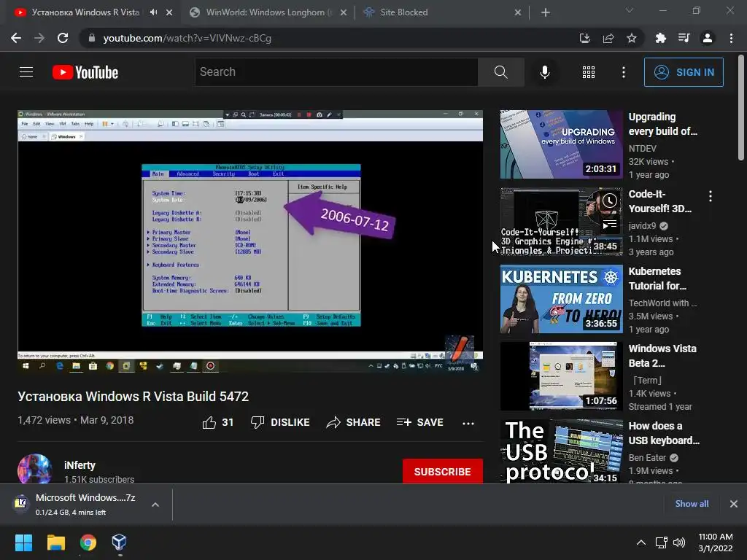Open the Chrome extensions puzzle icon
747x560 pixels.
tap(661, 38)
